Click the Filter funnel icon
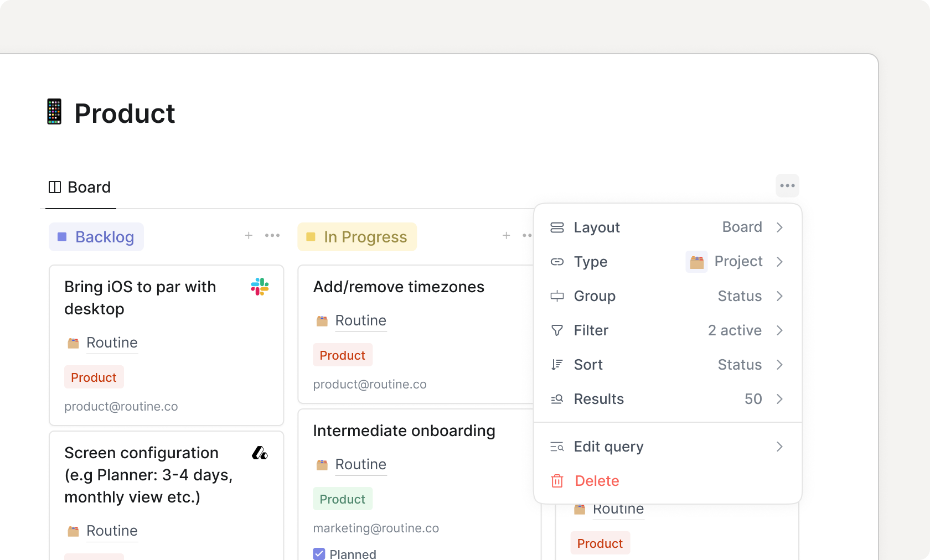The image size is (930, 560). 557,330
